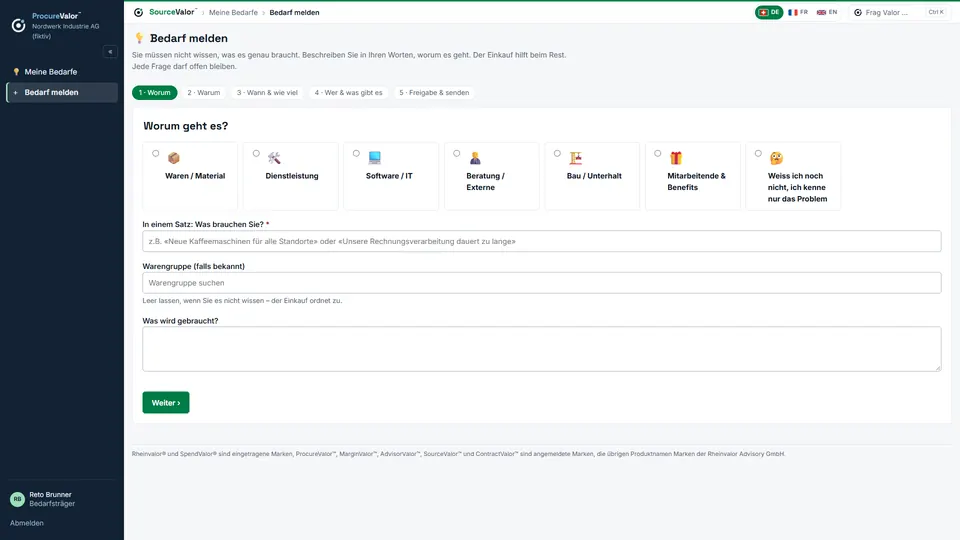Go to Meine Bedarfe breadcrumb
Image resolution: width=960 pixels, height=540 pixels.
[233, 12]
